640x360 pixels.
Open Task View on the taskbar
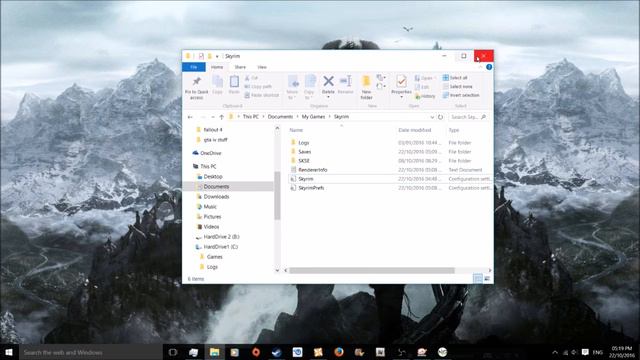(x=173, y=352)
